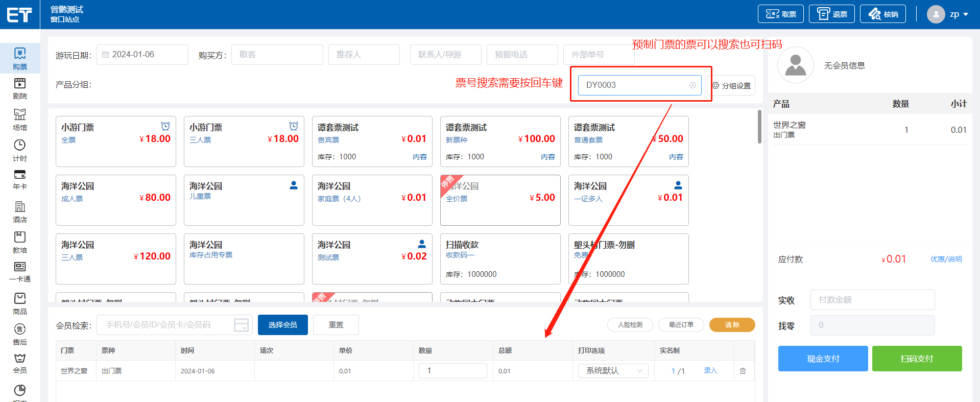The width and height of the screenshot is (980, 402).
Task: Expand the 系统默认 print option dropdown
Action: (613, 371)
